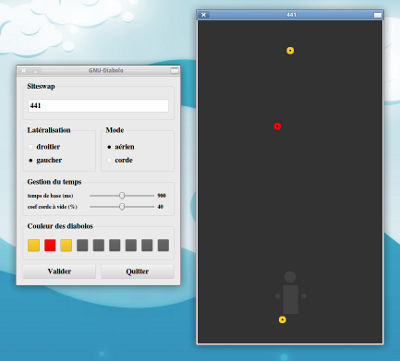Pick the first yellow diabolo color swatch
The width and height of the screenshot is (400, 361).
click(34, 245)
